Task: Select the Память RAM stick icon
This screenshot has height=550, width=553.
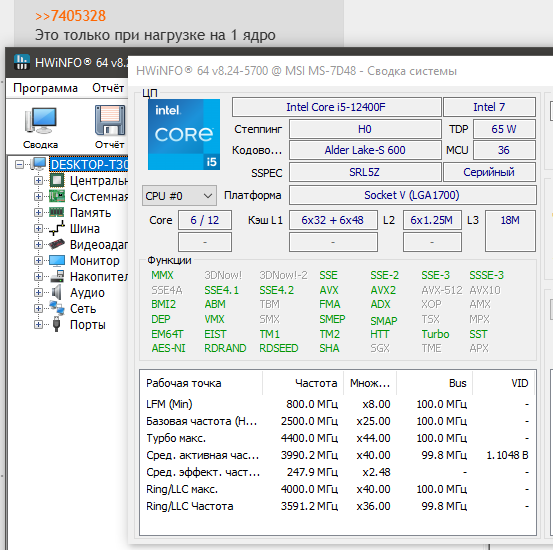Action: [57, 212]
